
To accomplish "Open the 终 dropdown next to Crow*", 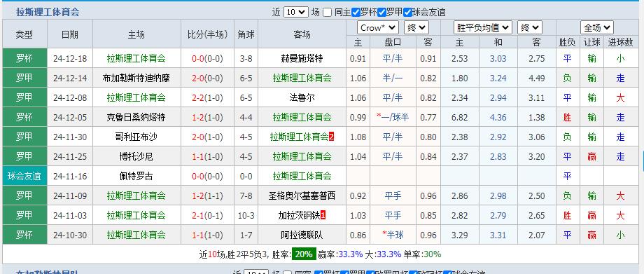I will 416,27.
